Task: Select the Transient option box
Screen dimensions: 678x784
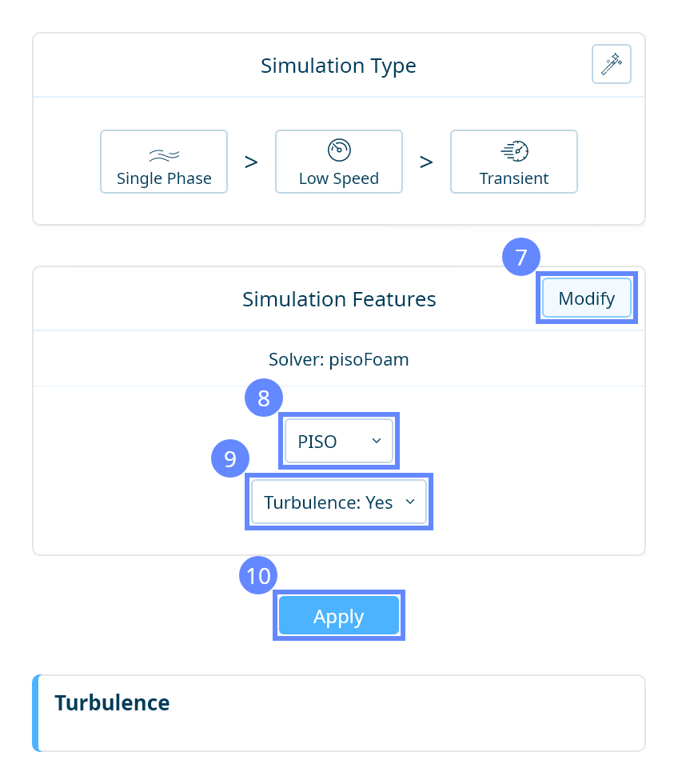Action: pyautogui.click(x=514, y=162)
